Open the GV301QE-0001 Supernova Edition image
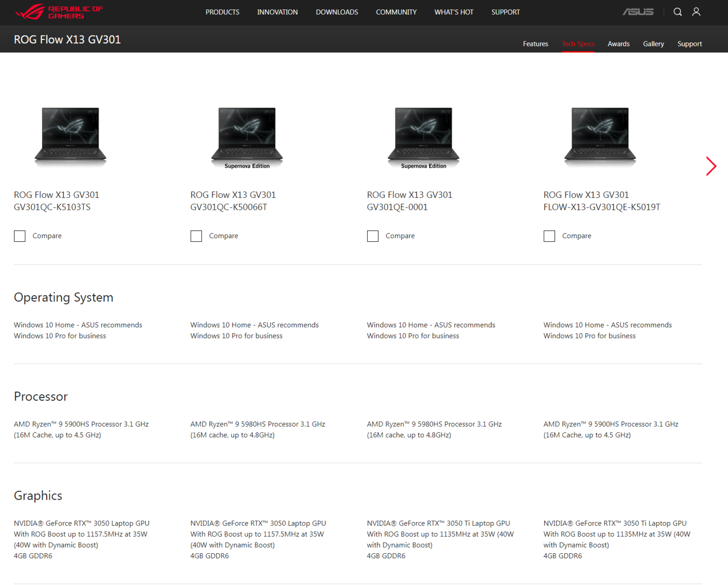Image resolution: width=728 pixels, height=585 pixels. coord(423,136)
